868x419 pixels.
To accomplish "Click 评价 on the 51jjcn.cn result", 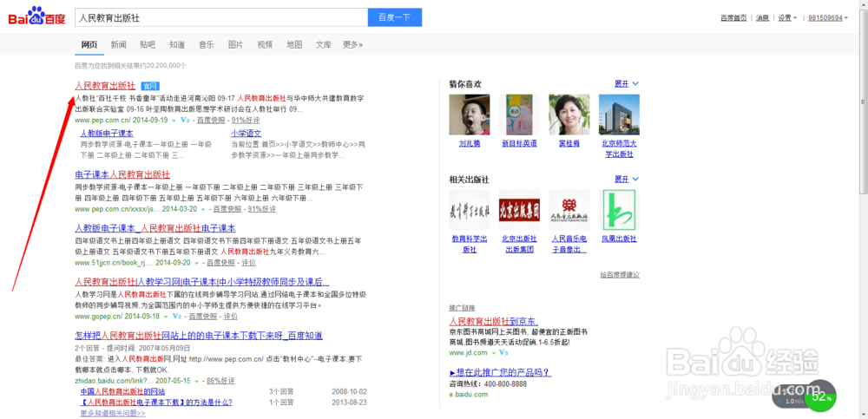I will [248, 263].
